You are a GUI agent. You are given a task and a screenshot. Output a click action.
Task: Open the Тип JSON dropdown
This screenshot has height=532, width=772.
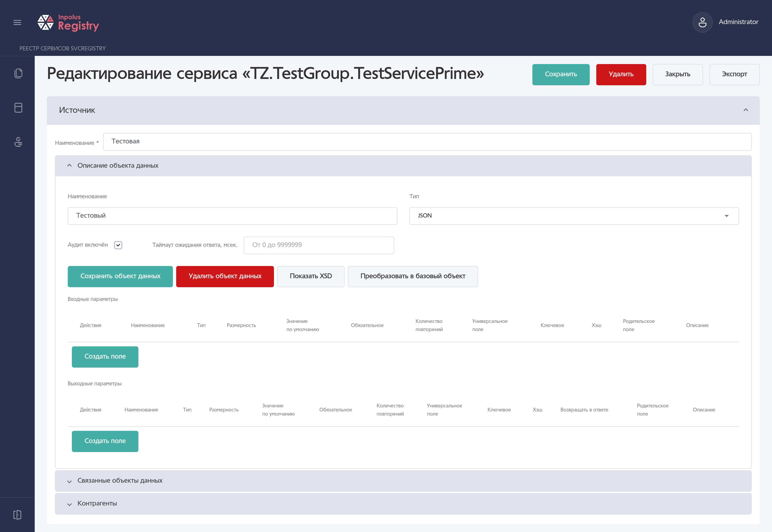click(574, 216)
